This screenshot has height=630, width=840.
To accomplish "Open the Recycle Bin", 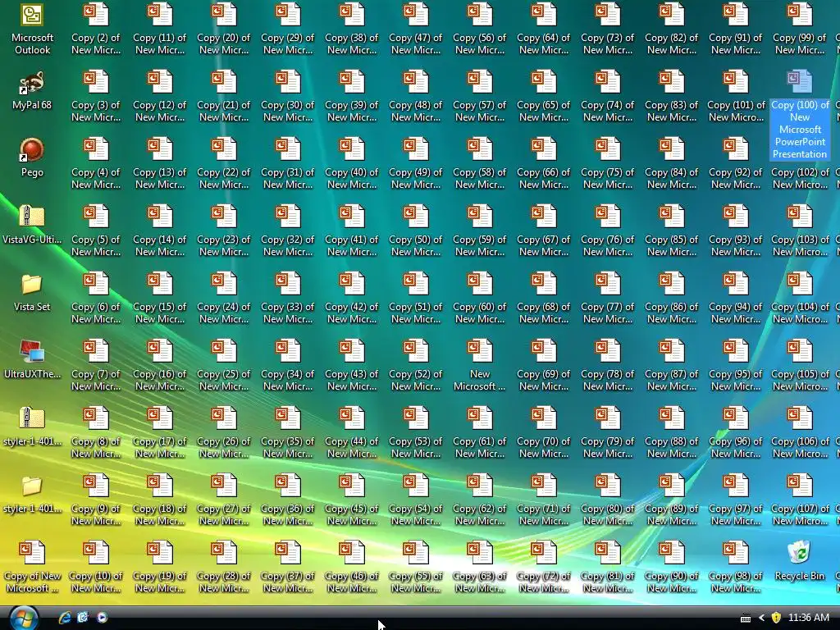I will [x=800, y=561].
